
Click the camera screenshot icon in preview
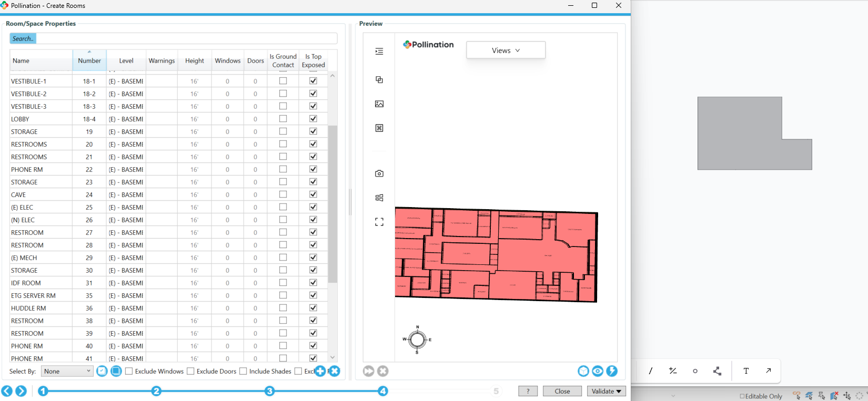click(x=379, y=173)
